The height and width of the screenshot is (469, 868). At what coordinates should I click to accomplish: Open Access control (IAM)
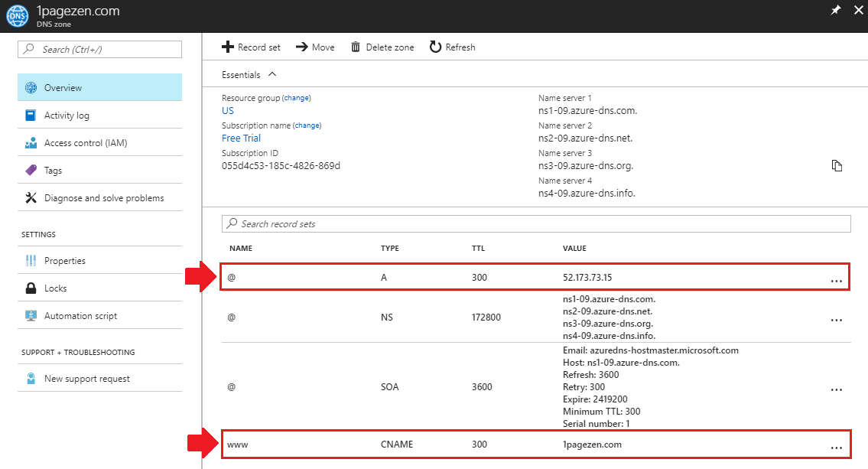(99, 143)
